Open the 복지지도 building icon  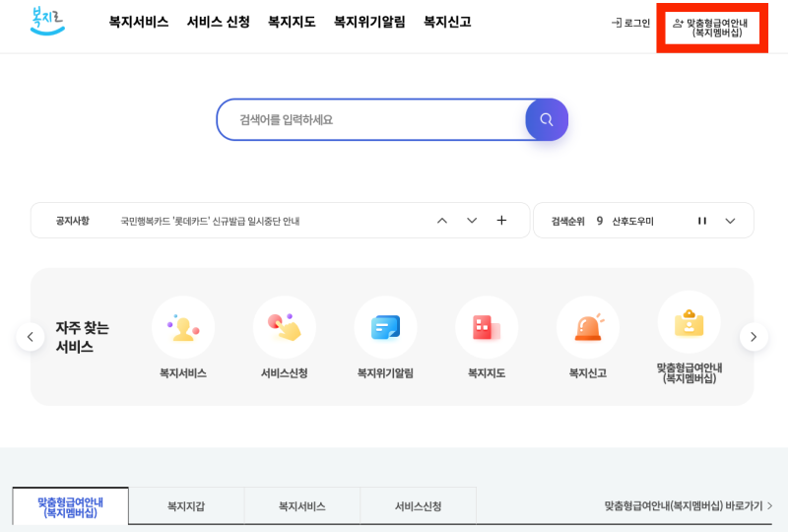(x=487, y=327)
